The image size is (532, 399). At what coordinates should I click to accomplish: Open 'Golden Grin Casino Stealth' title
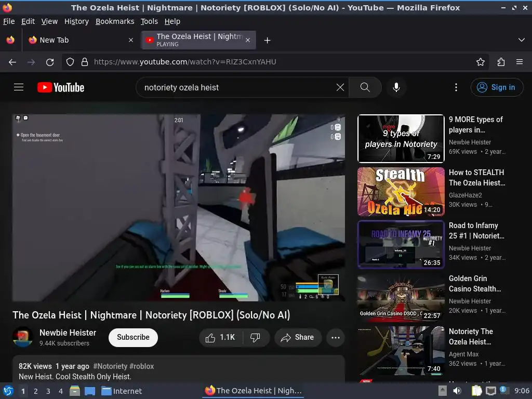(475, 284)
